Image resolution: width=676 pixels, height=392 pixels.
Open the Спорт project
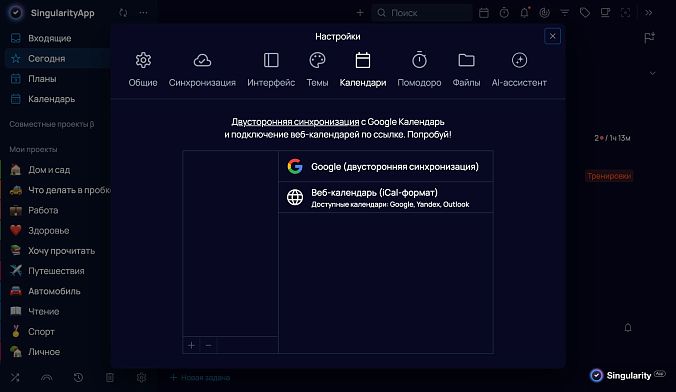pyautogui.click(x=56, y=332)
